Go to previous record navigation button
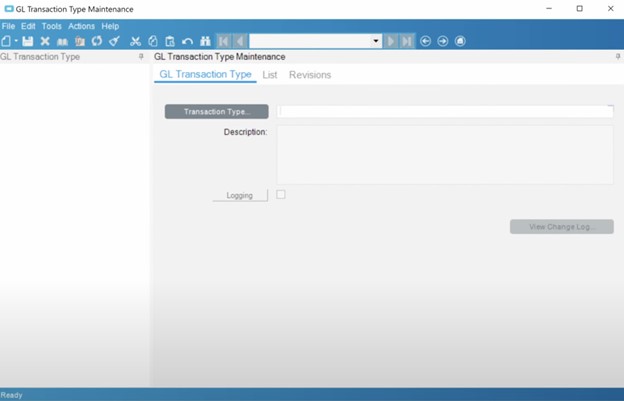Viewport: 624px width, 401px height. (240, 41)
